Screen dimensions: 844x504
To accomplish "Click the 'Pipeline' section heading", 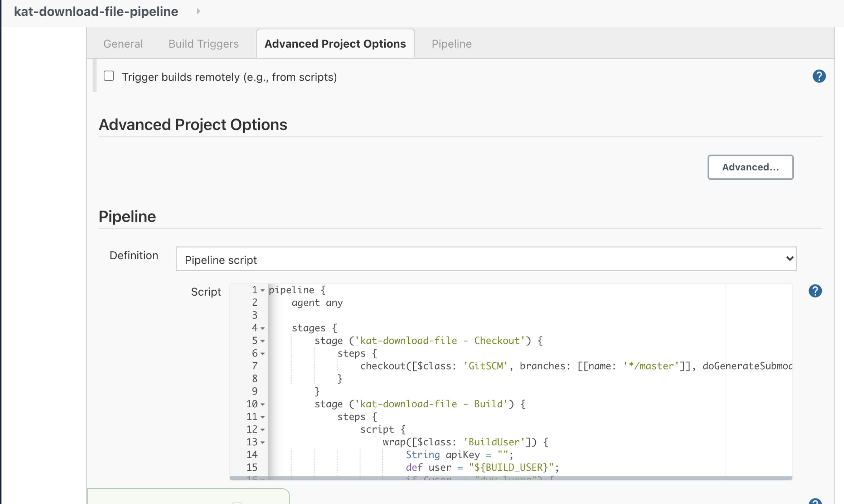I will click(x=127, y=216).
